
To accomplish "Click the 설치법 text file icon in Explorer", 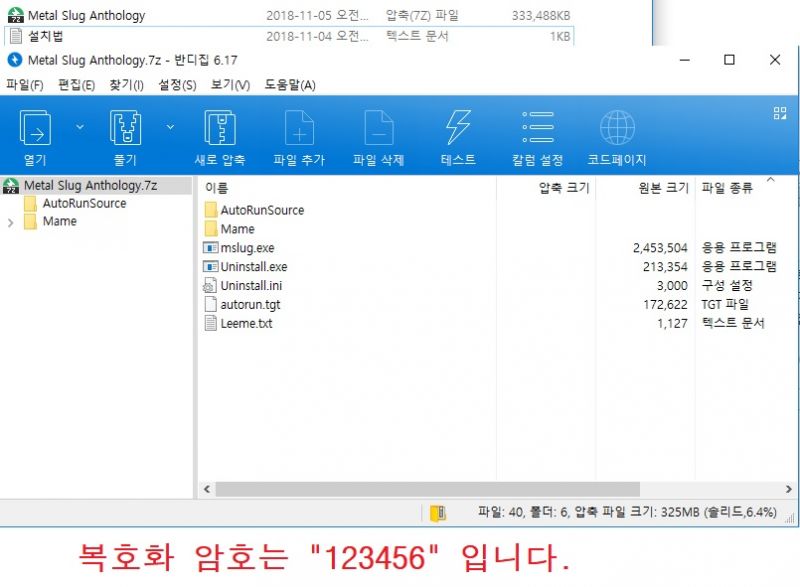I will (x=16, y=36).
